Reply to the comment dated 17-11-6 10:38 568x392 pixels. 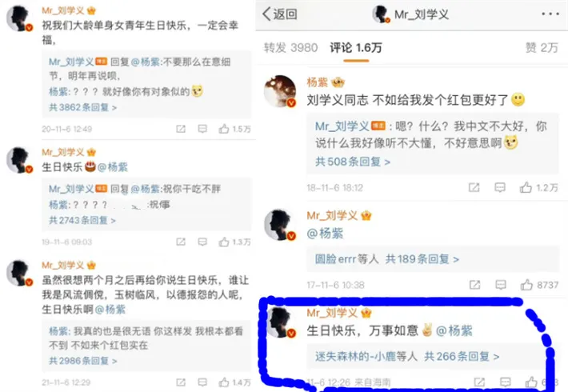(x=501, y=285)
